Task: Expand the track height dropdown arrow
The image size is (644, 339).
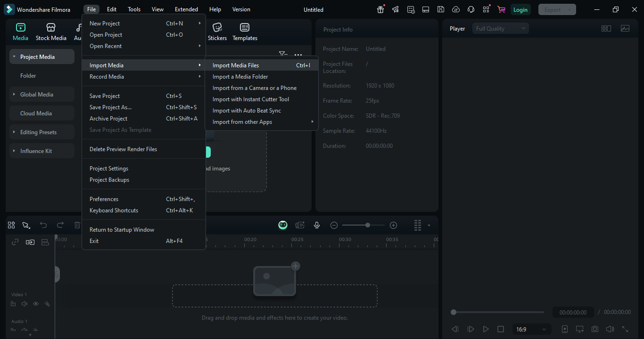Action: [429, 226]
